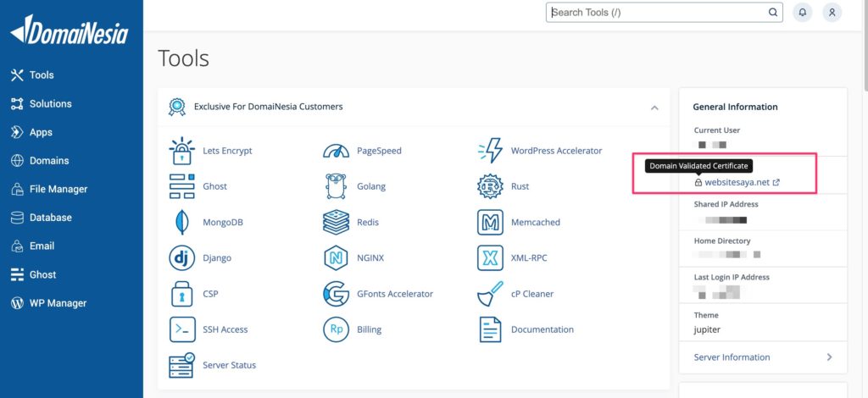868x398 pixels.
Task: Click the jupiter theme value
Action: (x=707, y=330)
